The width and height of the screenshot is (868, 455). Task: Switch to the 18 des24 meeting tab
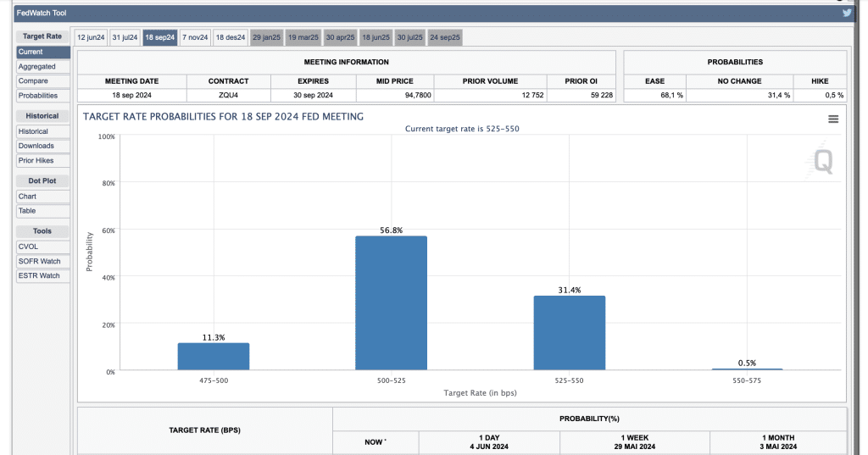coord(231,37)
